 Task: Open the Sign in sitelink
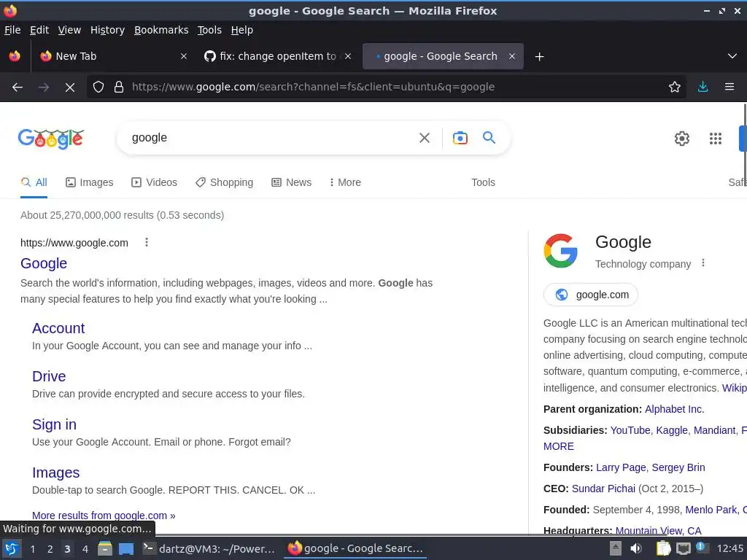point(54,424)
